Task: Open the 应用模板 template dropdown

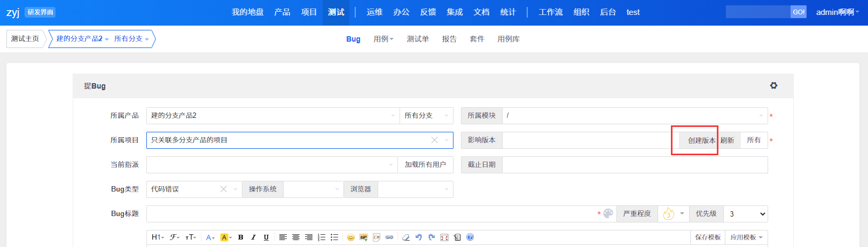Action: (746, 237)
